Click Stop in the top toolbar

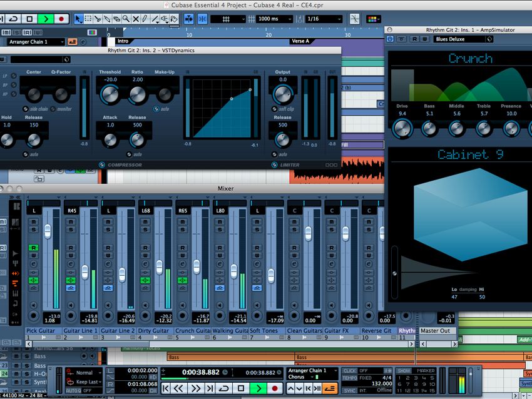pos(30,19)
